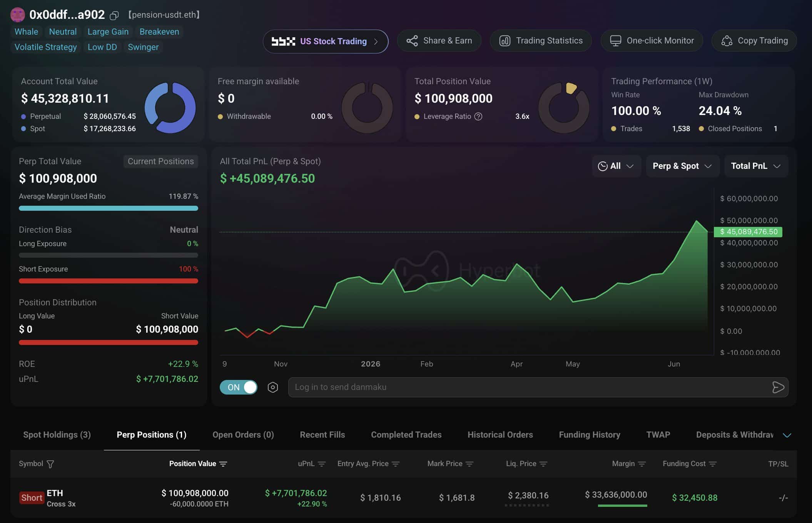Go to the Recent Fills tab
812x523 pixels.
322,435
